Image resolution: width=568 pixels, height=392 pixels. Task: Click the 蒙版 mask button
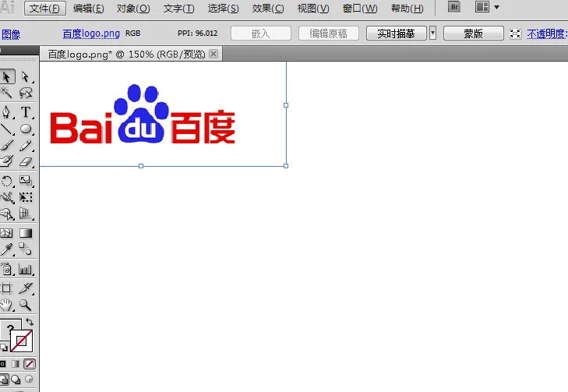(474, 34)
